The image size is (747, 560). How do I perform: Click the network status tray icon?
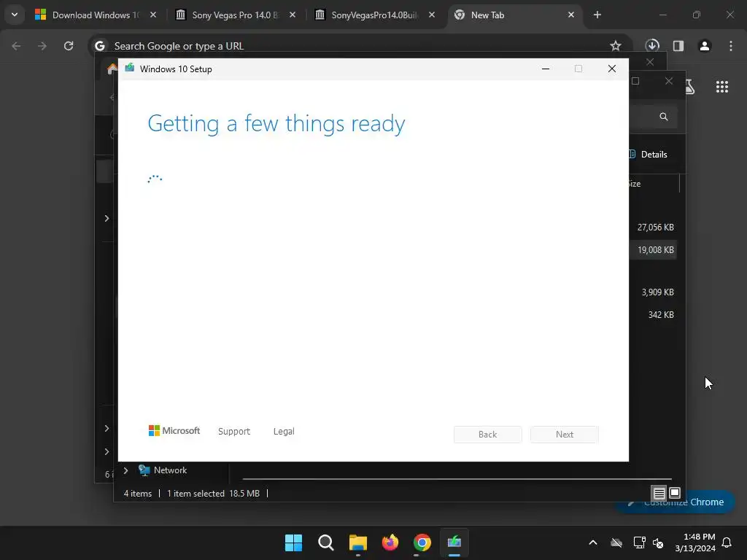(x=639, y=542)
